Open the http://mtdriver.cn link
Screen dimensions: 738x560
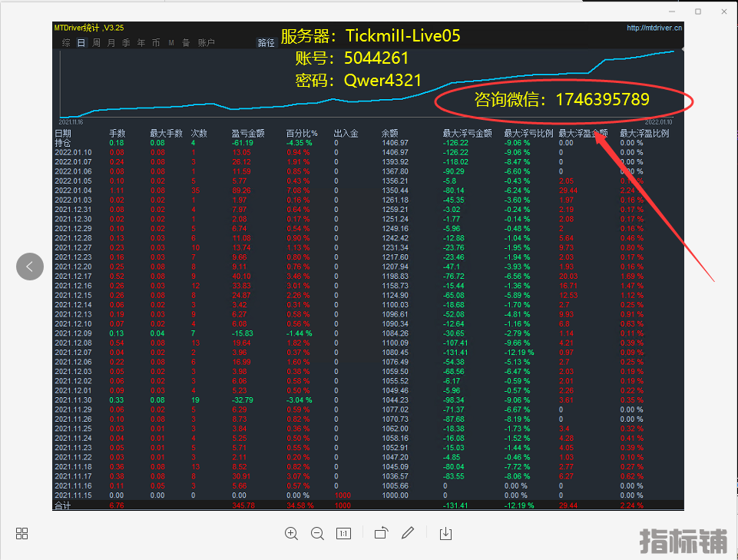654,28
